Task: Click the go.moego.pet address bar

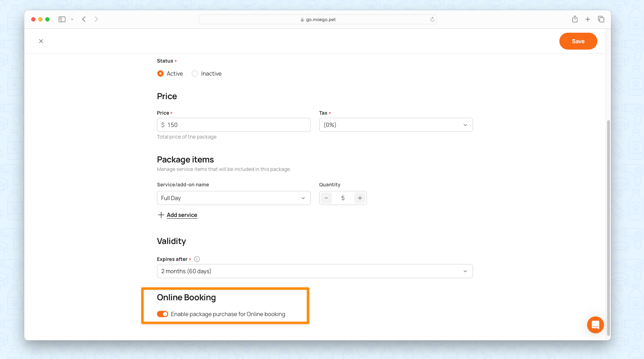Action: tap(317, 19)
